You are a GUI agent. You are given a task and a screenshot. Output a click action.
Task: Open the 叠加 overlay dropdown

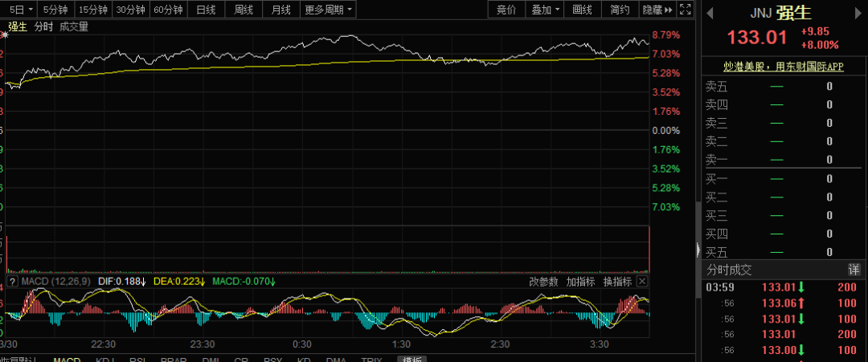click(545, 10)
